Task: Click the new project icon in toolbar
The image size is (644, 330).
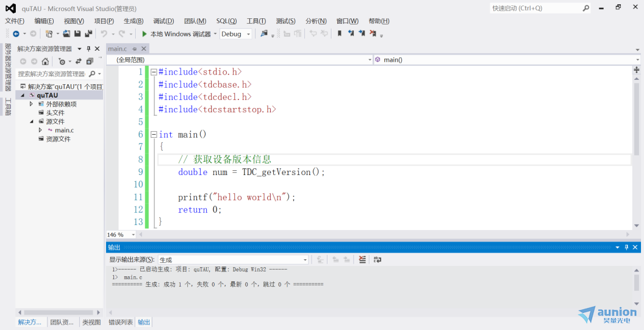Action: coord(49,34)
